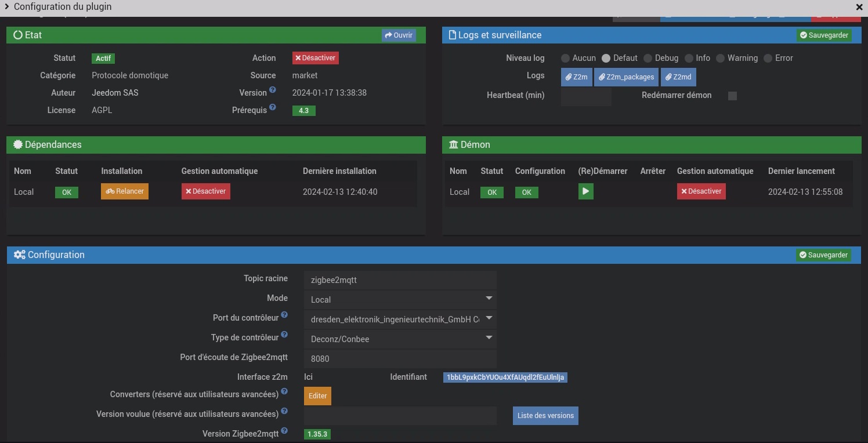868x443 pixels.
Task: Click the help icon next to Converters
Action: [x=284, y=392]
